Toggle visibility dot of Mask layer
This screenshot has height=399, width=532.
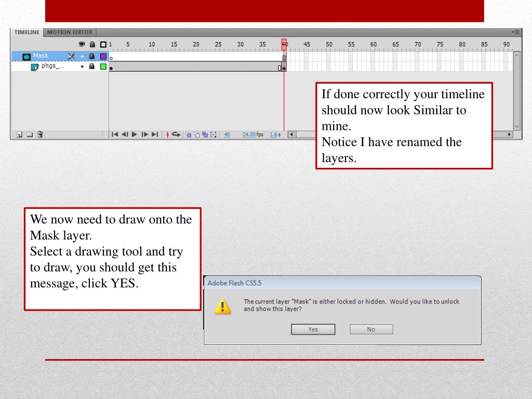[x=82, y=56]
